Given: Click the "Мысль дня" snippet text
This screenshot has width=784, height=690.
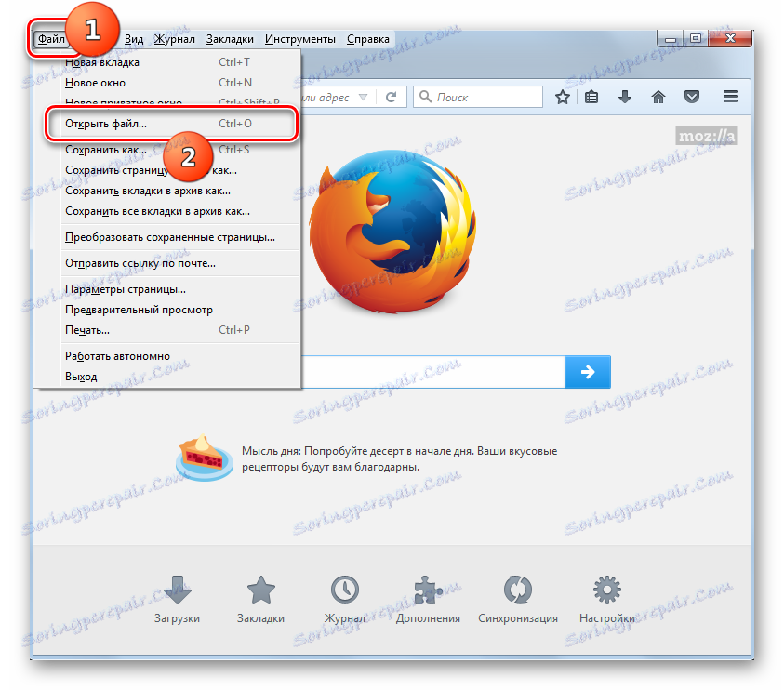Looking at the screenshot, I should (400, 459).
